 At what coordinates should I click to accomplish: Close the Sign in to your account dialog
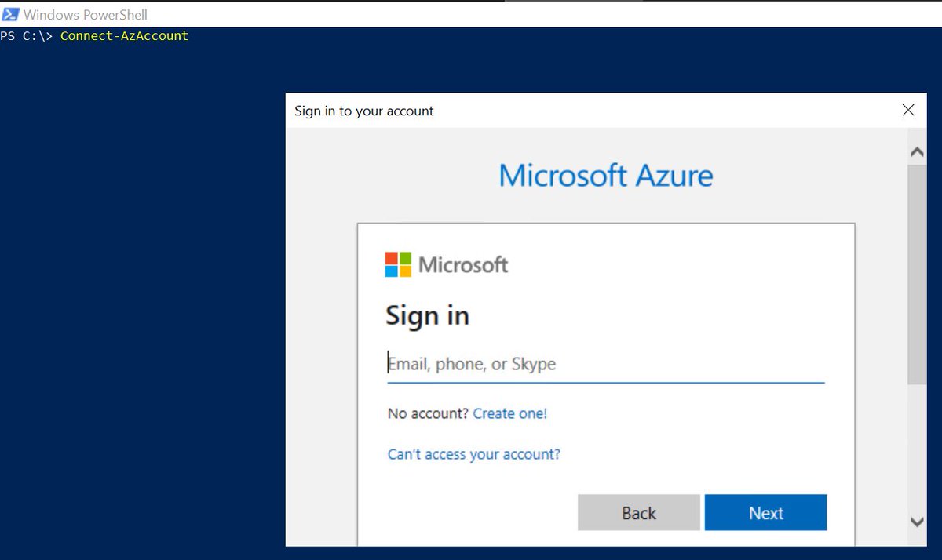(x=908, y=111)
